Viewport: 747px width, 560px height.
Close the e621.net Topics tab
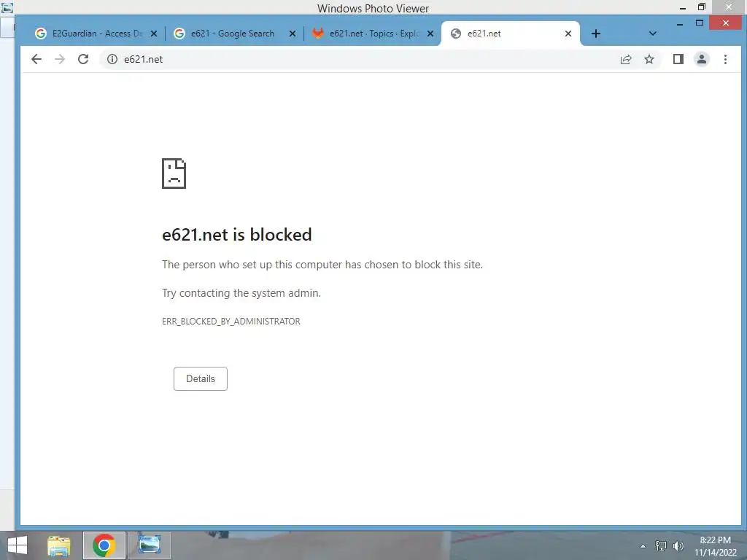pyautogui.click(x=430, y=34)
